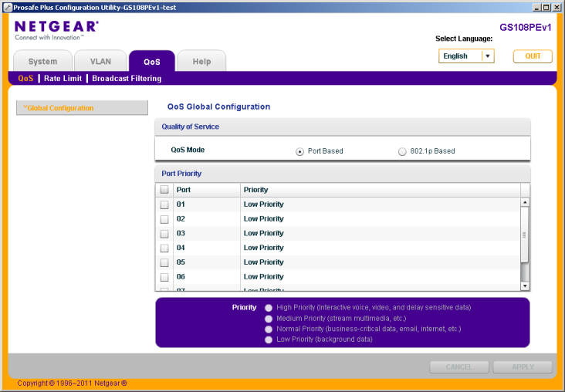This screenshot has height=392, width=565.
Task: Click the Priority column header
Action: click(381, 190)
